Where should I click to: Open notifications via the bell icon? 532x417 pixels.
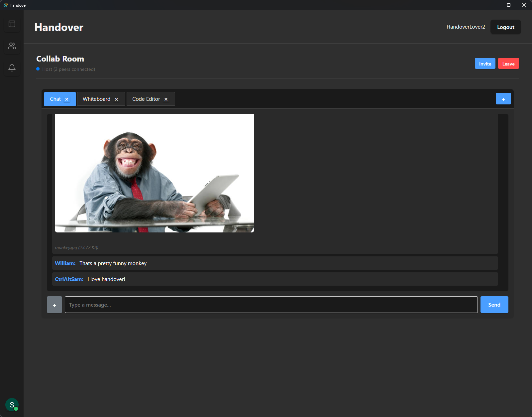point(12,68)
